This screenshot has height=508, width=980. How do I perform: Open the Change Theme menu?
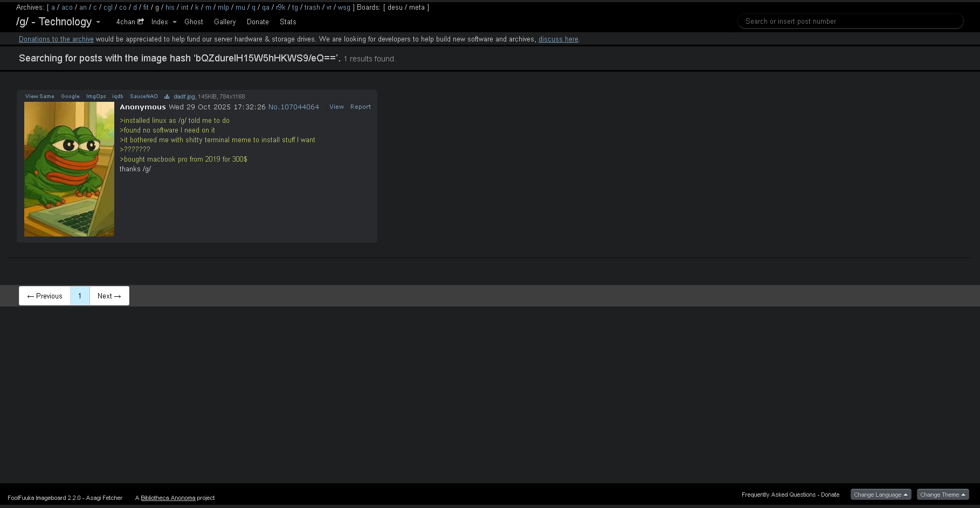click(943, 495)
